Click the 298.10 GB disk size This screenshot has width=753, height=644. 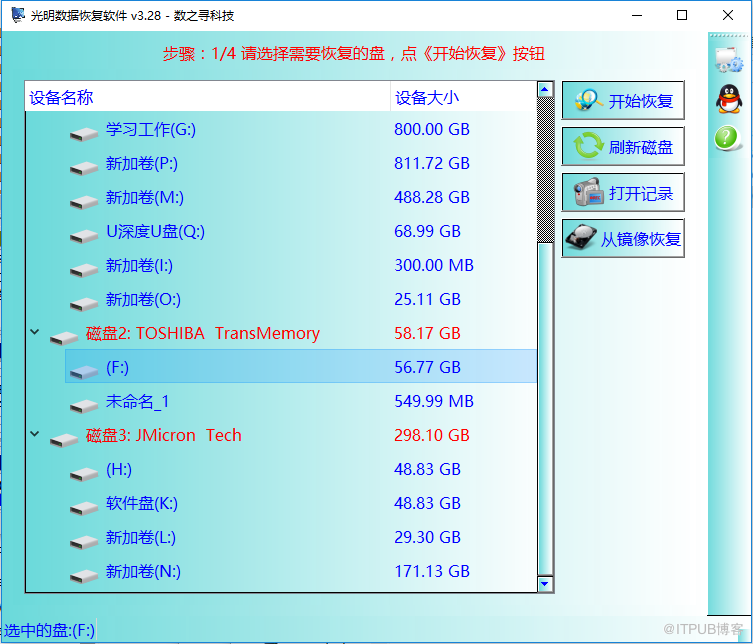432,435
